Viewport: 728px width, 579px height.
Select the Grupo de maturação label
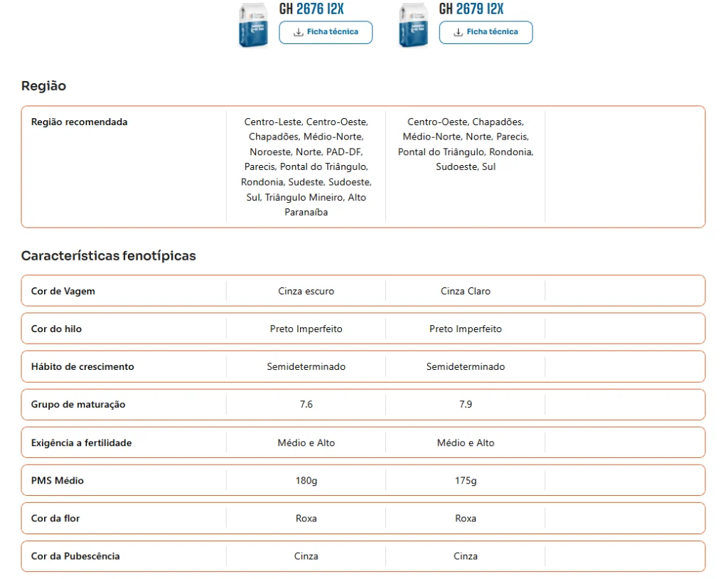(78, 404)
